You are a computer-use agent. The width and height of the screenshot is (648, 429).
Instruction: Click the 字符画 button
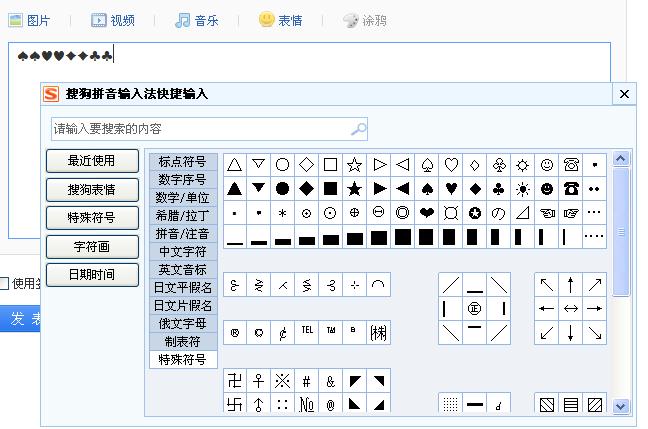(92, 247)
